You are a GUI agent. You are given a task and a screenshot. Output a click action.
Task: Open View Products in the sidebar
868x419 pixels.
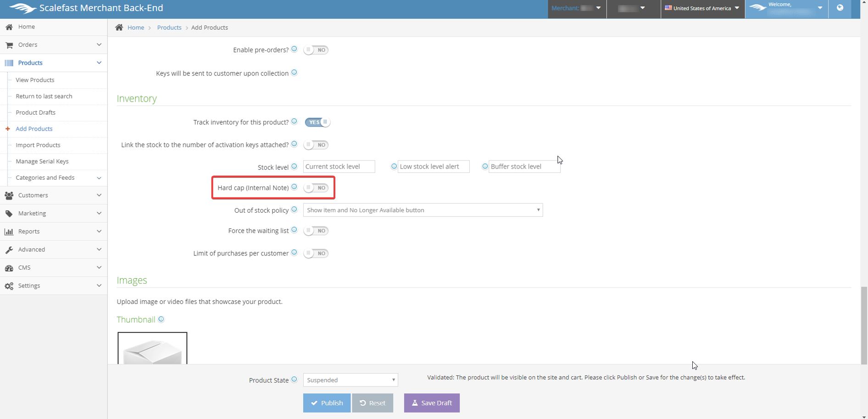coord(35,80)
